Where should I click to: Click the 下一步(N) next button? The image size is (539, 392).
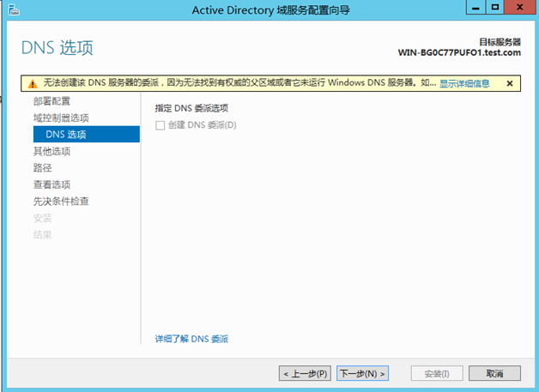pyautogui.click(x=363, y=373)
